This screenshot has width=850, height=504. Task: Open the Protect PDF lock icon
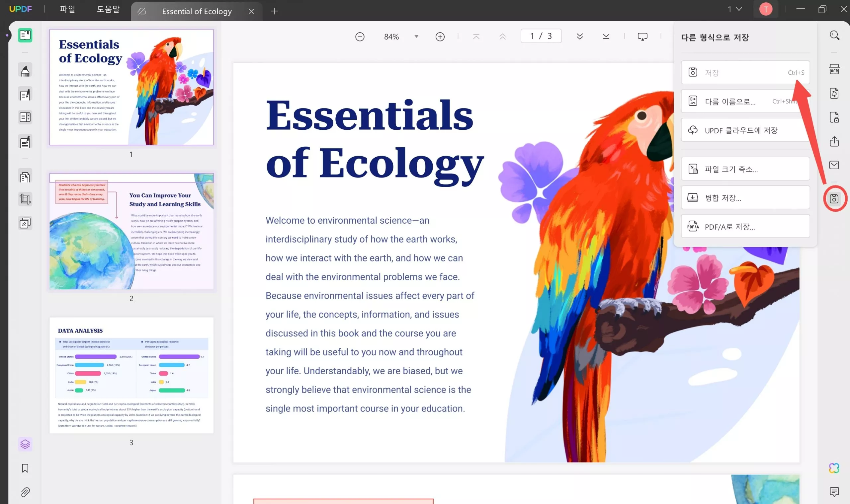pos(834,117)
